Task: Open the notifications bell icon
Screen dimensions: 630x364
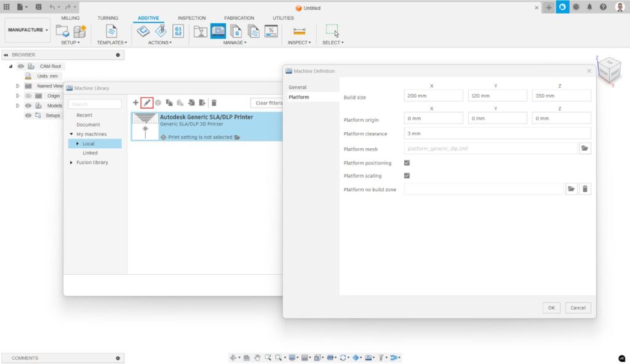Action: (589, 7)
